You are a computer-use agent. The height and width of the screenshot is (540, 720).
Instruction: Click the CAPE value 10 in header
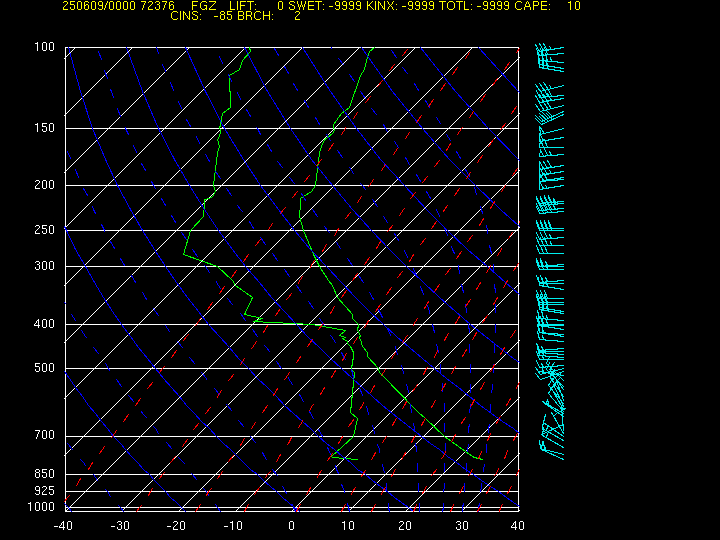click(x=574, y=6)
